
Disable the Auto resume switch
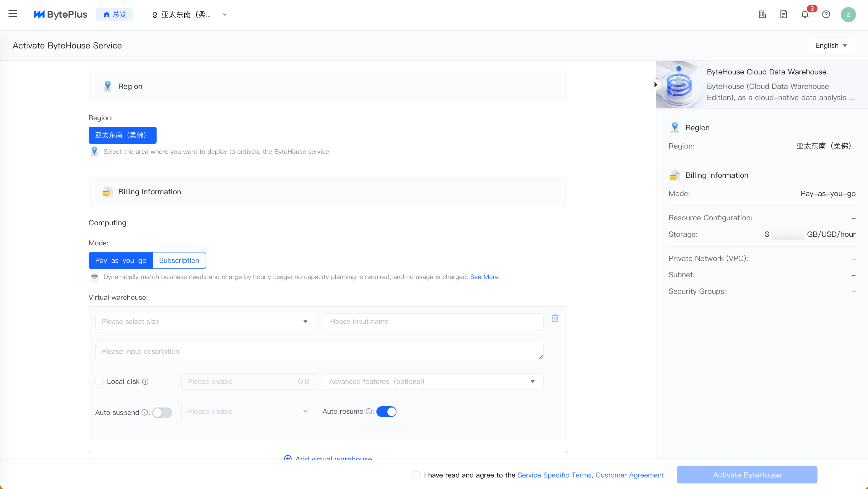(x=386, y=412)
